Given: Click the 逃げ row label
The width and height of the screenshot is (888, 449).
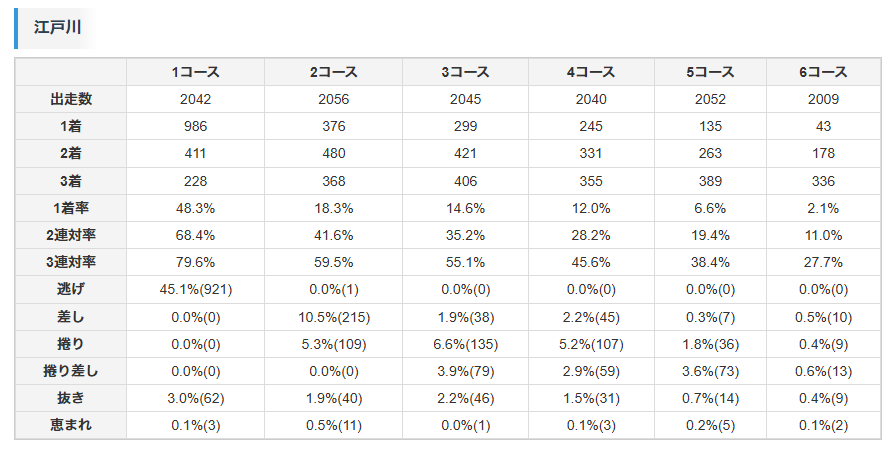Looking at the screenshot, I should [71, 289].
